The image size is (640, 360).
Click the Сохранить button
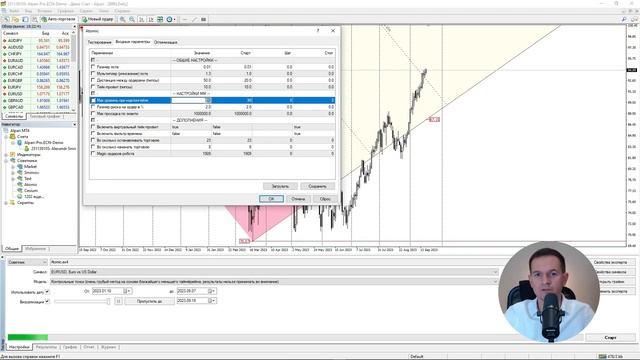tap(317, 186)
